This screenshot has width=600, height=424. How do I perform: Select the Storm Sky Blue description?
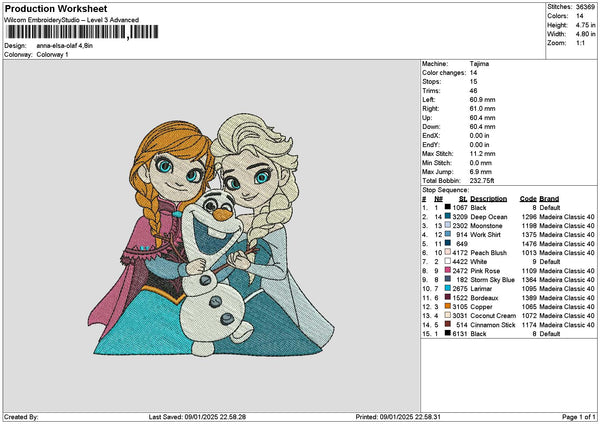(492, 280)
